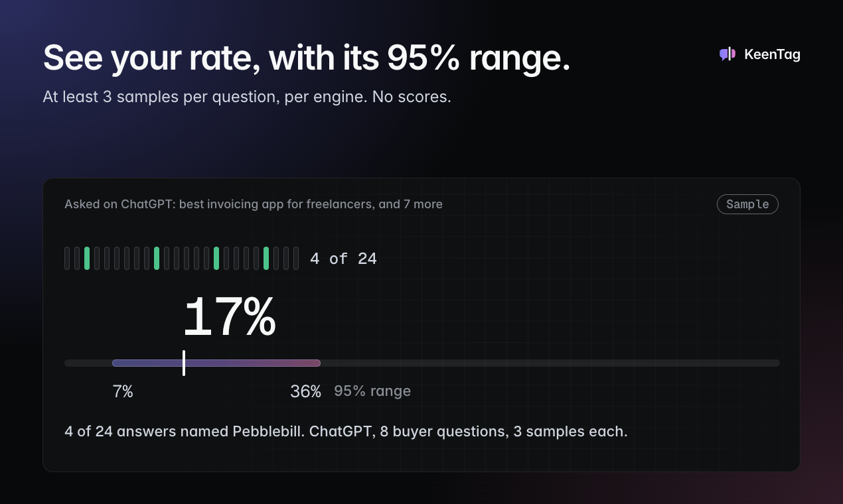Click the "95% range" caption
The image size is (843, 504).
pos(372,391)
